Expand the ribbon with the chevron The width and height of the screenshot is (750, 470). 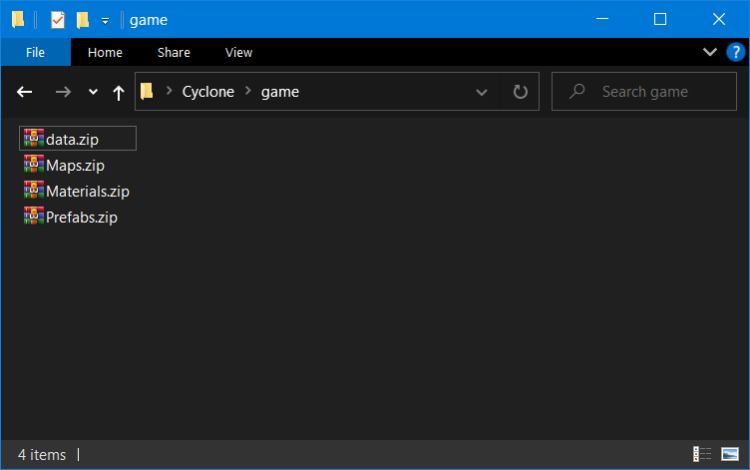(x=710, y=52)
